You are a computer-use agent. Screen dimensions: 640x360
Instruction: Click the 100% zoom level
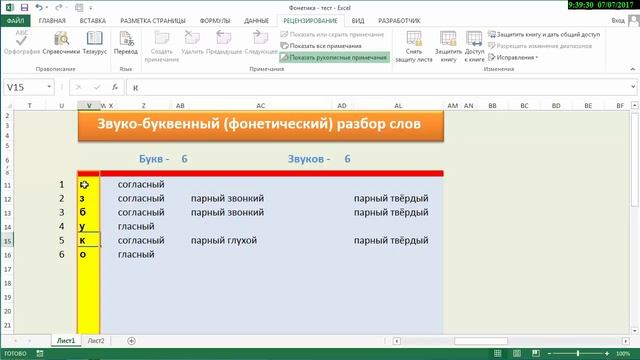pos(622,353)
